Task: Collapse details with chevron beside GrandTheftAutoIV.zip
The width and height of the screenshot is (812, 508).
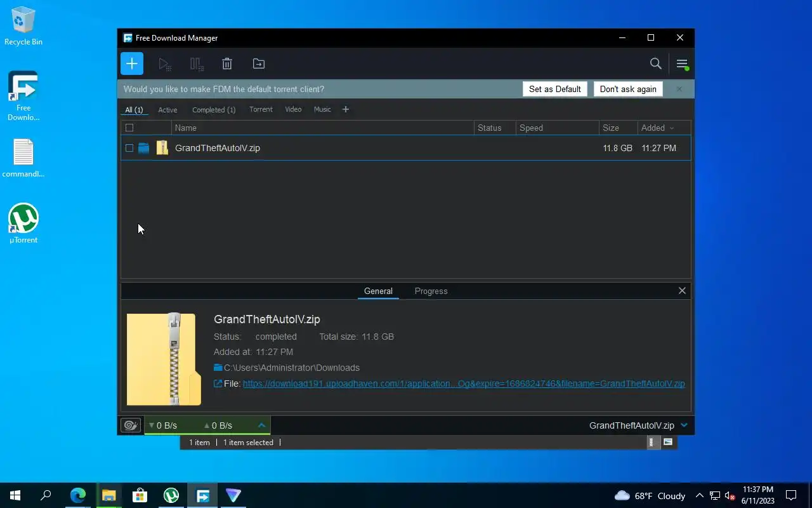Action: tap(684, 425)
